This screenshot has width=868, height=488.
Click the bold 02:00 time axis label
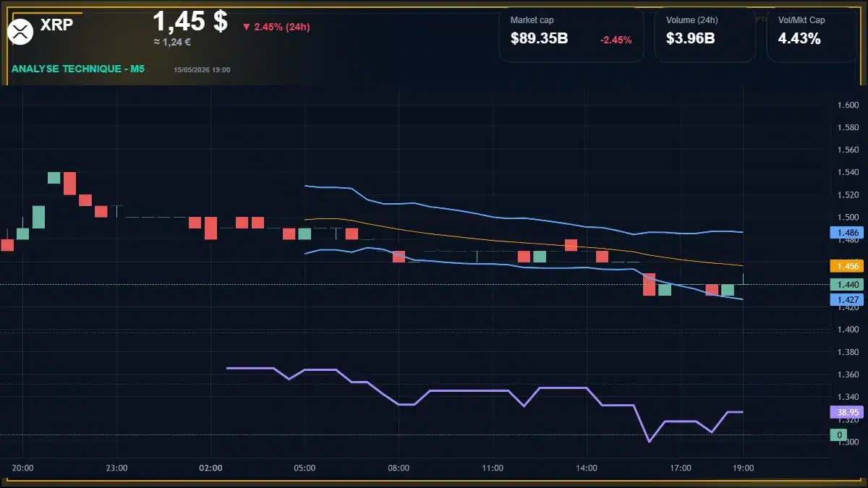pyautogui.click(x=210, y=468)
